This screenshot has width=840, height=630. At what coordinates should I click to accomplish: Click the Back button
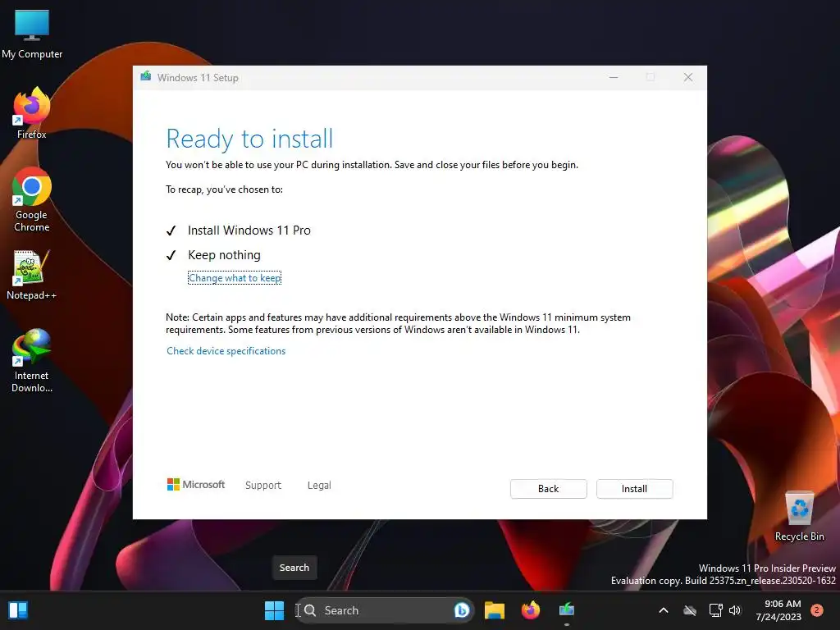548,489
